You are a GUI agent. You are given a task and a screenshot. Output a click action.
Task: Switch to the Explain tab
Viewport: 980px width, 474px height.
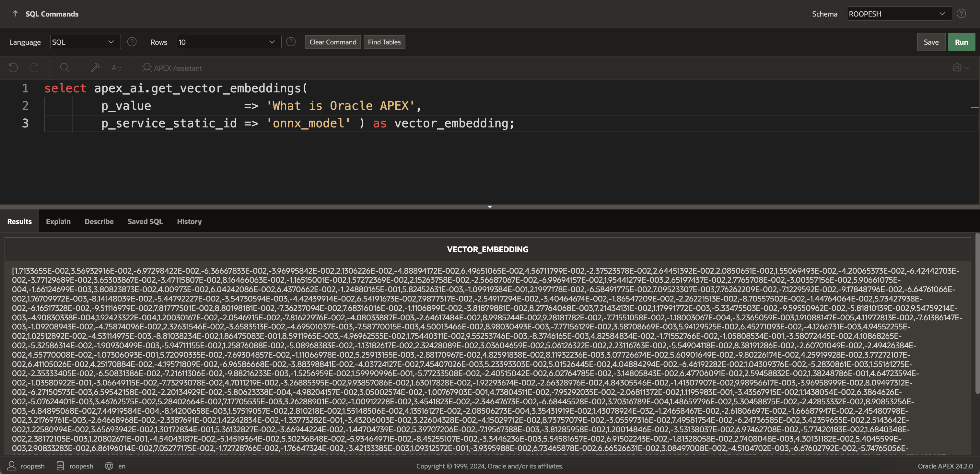58,221
